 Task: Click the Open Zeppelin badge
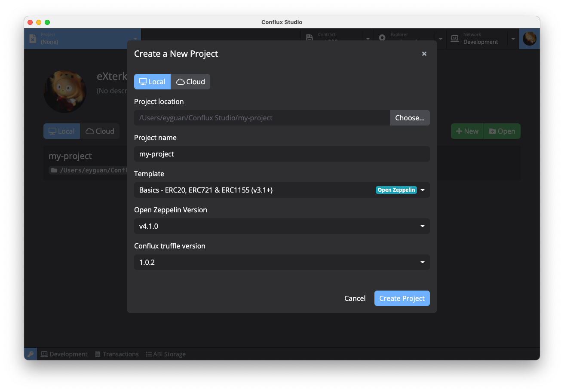click(x=396, y=190)
